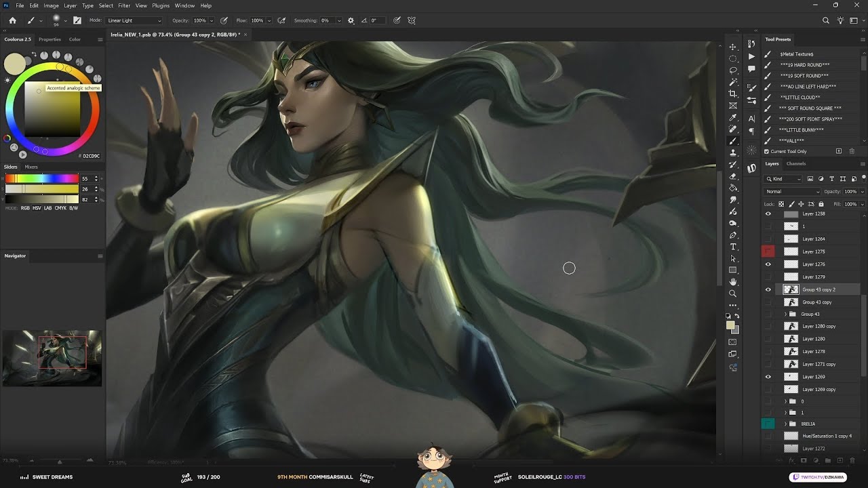Show Layer 1264 visibility box
The height and width of the screenshot is (488, 868).
768,239
